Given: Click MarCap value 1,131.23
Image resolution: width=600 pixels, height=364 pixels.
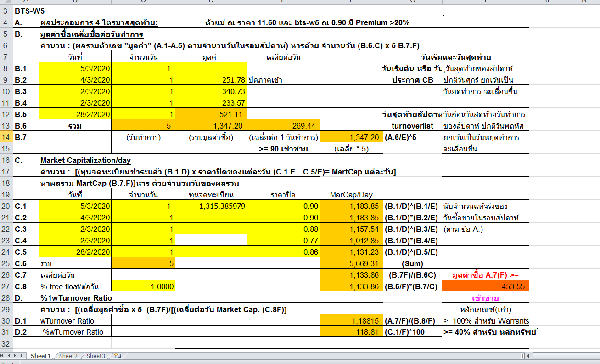Looking at the screenshot, I should coord(351,252).
